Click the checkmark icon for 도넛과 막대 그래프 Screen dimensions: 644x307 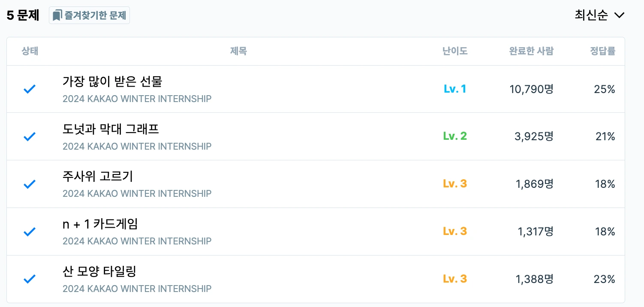[30, 136]
